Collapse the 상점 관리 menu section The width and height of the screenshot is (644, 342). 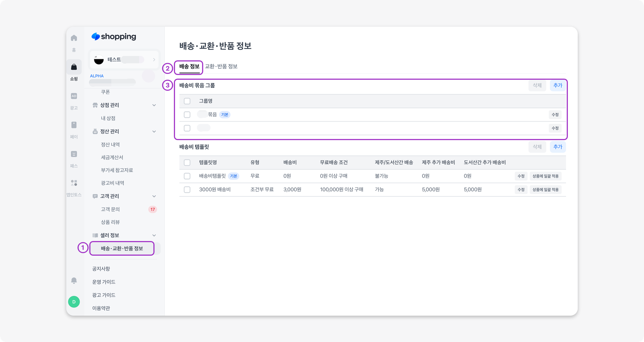(154, 105)
